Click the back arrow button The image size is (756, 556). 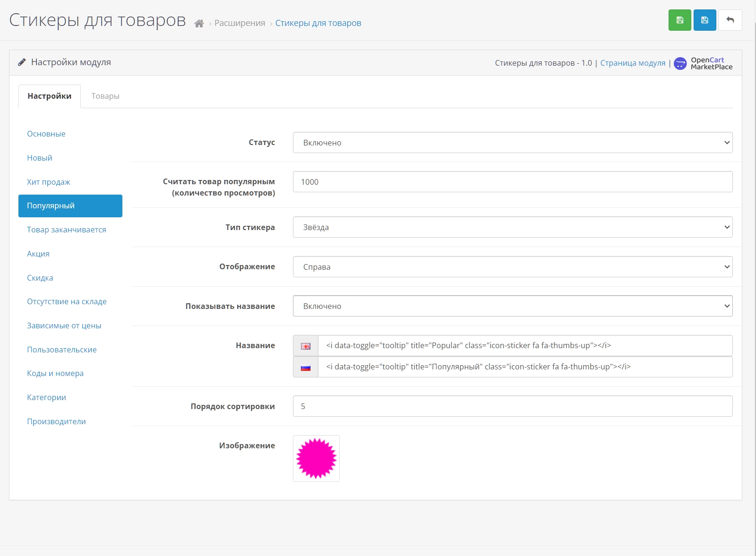pyautogui.click(x=730, y=20)
